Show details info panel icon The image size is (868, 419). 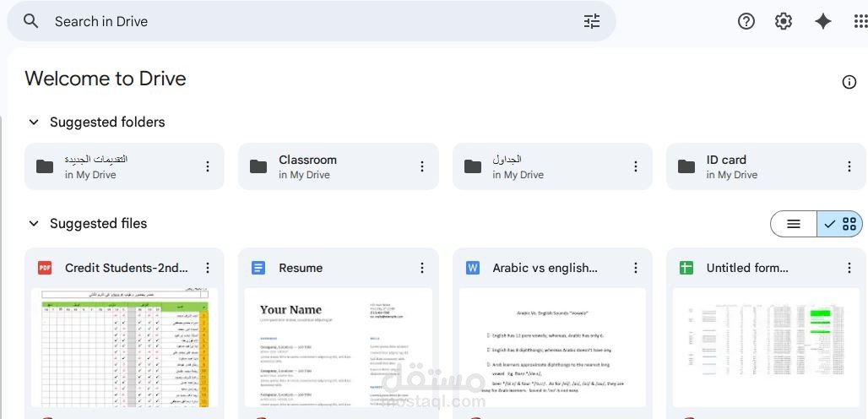[x=849, y=82]
